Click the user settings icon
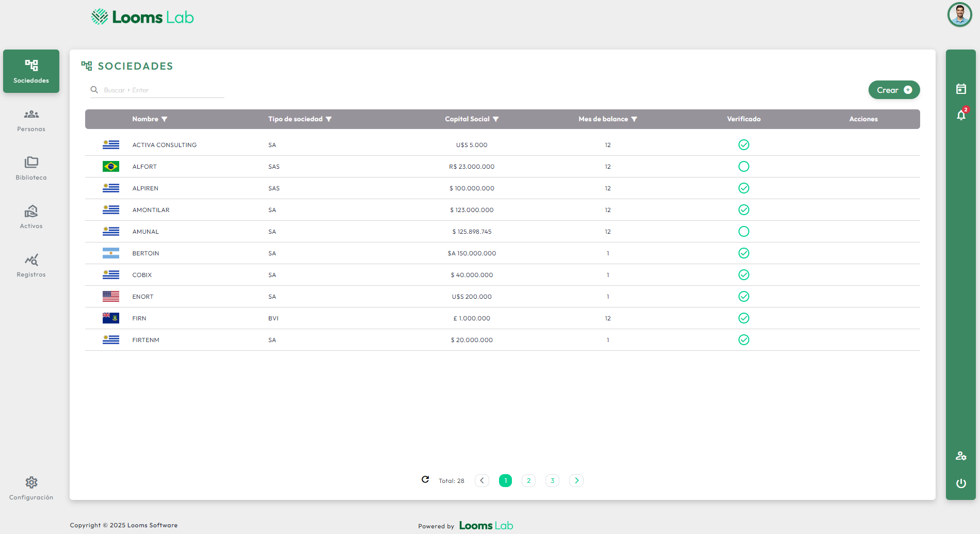The image size is (980, 534). click(961, 456)
